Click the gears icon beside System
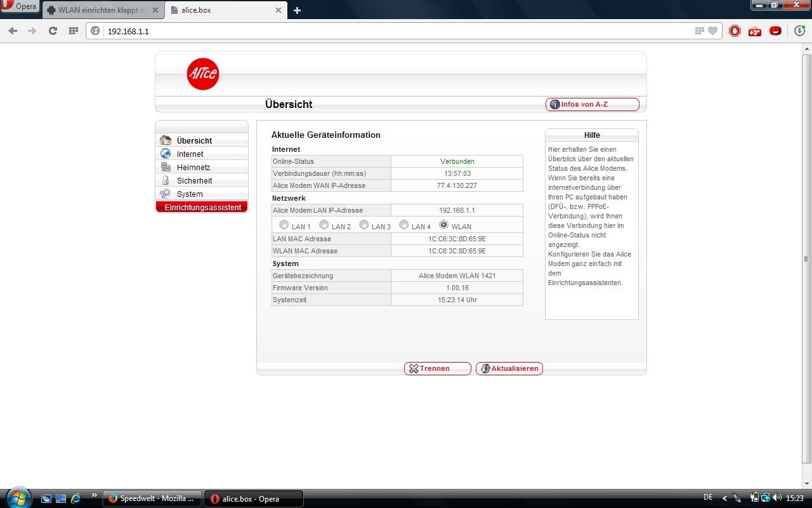 click(x=166, y=194)
